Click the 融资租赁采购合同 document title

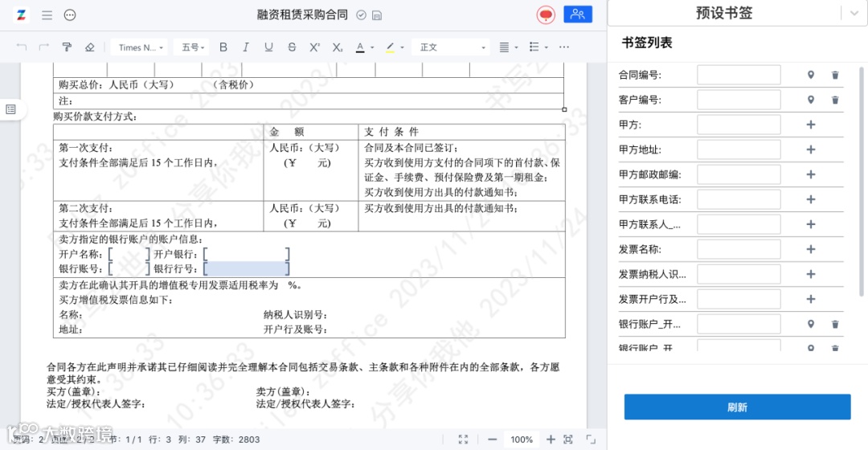tap(302, 15)
